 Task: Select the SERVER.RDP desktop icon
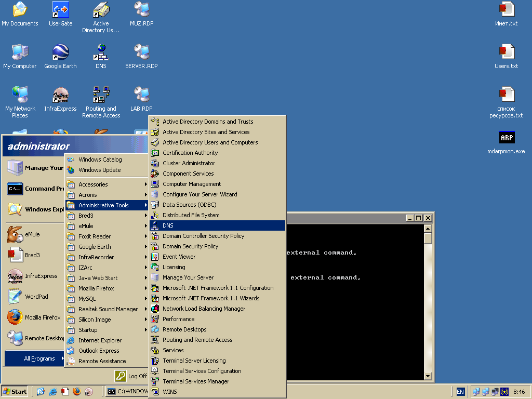[141, 57]
